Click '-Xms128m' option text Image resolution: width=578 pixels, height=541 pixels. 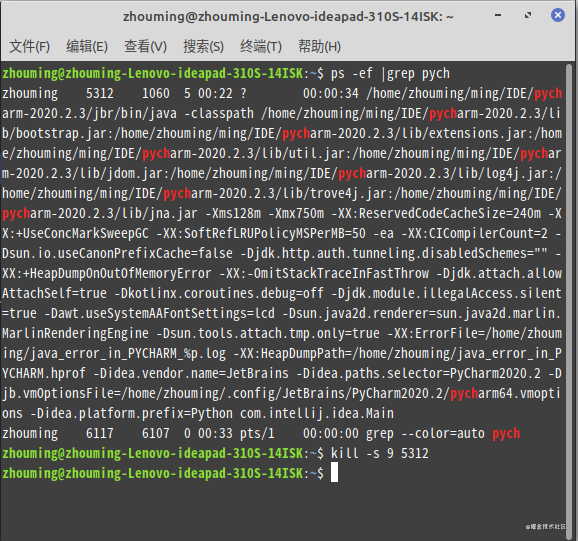click(x=233, y=213)
